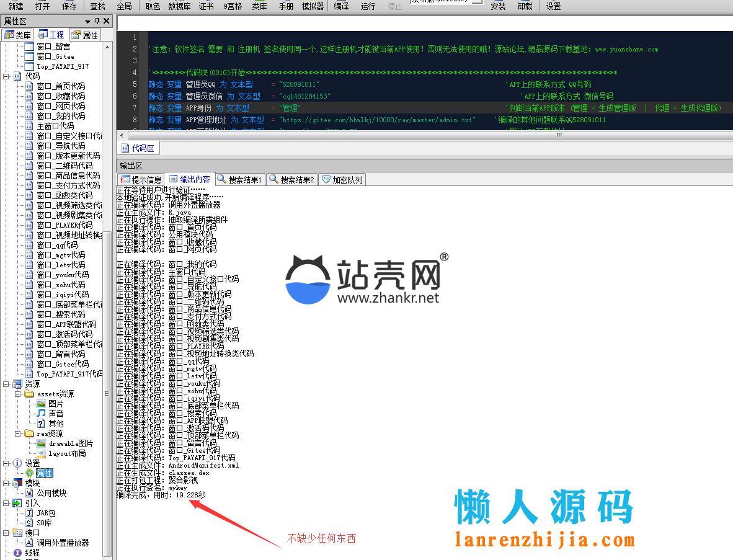Click the pin icon in 属性区 panel header
733x560 pixels.
point(97,21)
